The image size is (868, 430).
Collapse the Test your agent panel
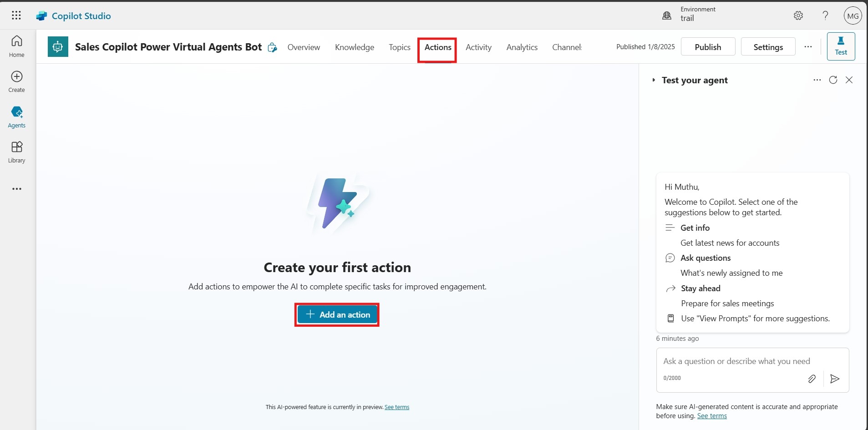click(654, 80)
